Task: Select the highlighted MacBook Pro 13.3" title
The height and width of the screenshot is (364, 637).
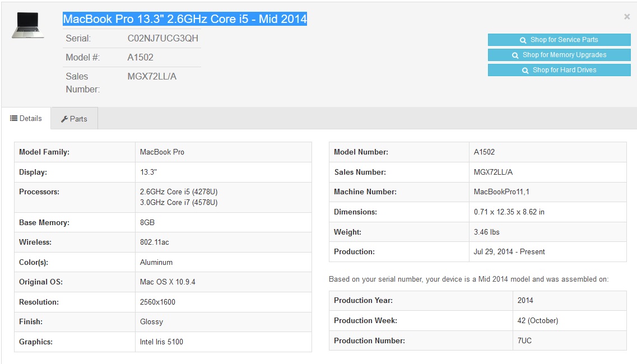Action: click(x=185, y=19)
